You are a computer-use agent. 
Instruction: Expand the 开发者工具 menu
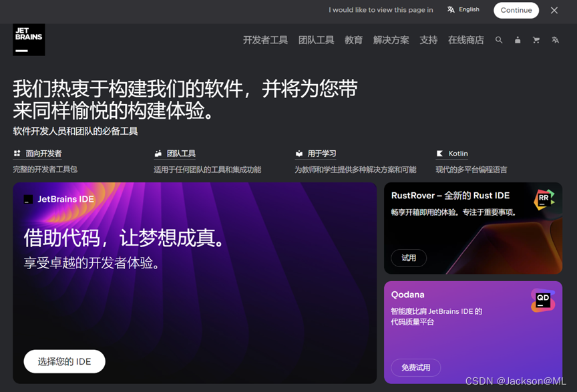click(x=265, y=40)
